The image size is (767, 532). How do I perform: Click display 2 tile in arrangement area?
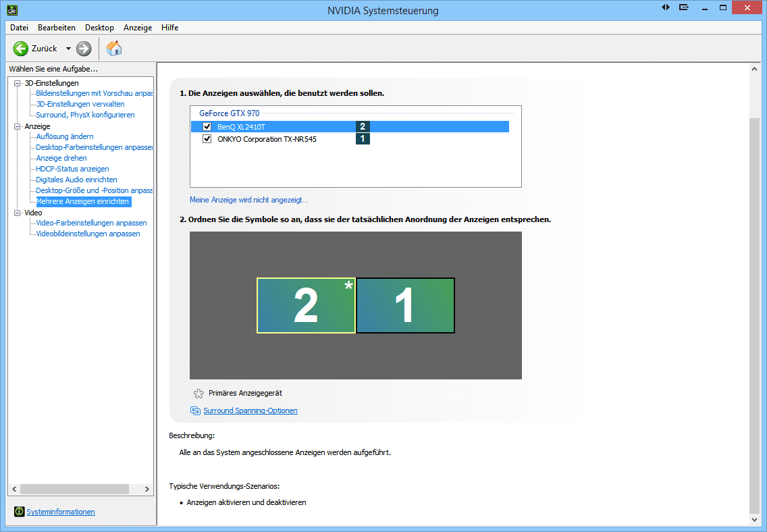[307, 306]
